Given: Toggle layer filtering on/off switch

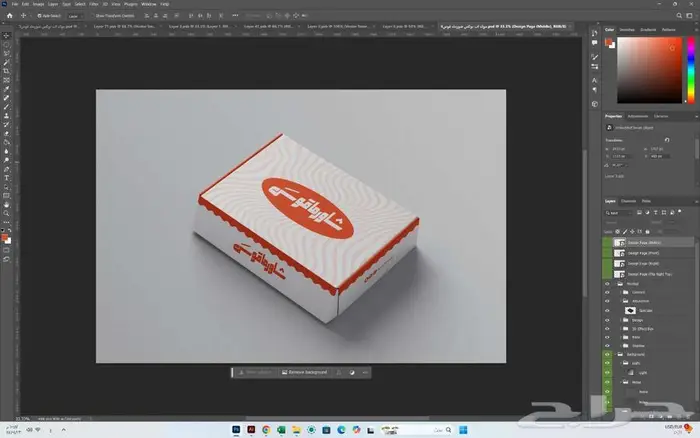Looking at the screenshot, I should coord(680,212).
